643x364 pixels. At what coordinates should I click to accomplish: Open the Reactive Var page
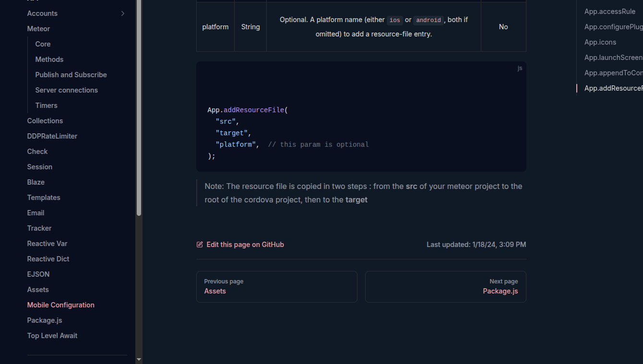[47, 244]
